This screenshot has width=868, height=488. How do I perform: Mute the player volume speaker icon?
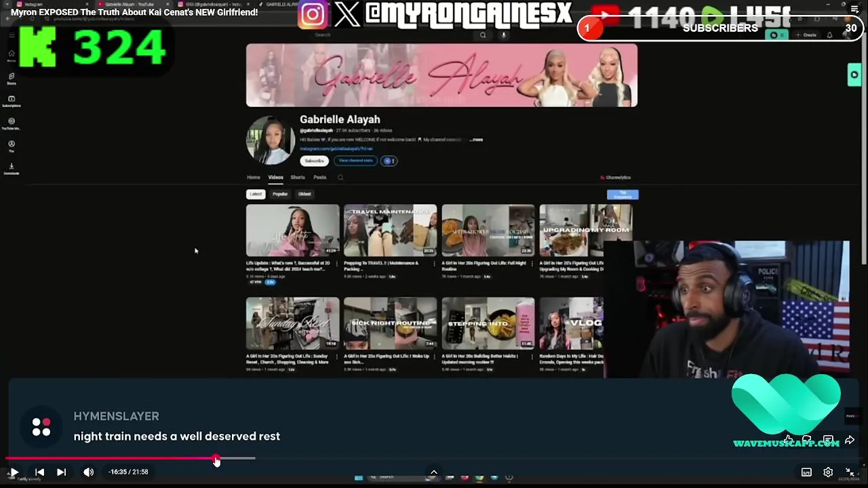tap(88, 472)
